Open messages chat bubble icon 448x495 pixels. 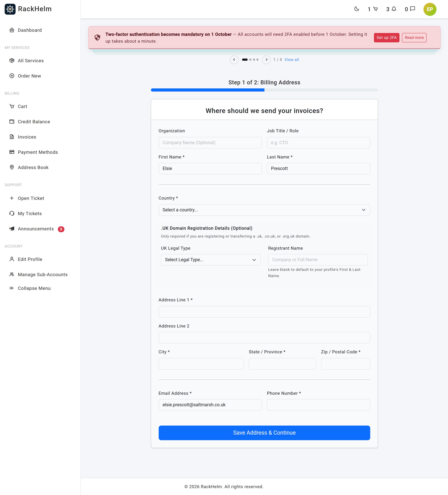pyautogui.click(x=413, y=9)
